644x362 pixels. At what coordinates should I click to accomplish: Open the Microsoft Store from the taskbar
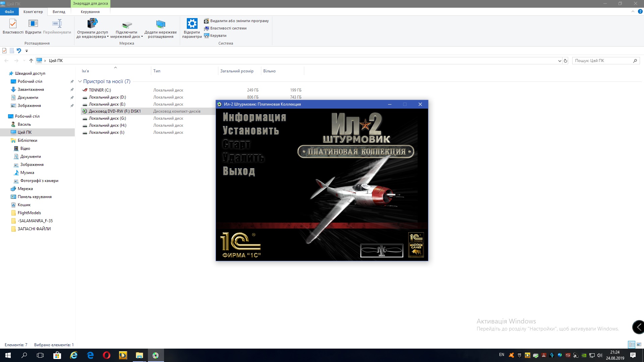(57, 355)
